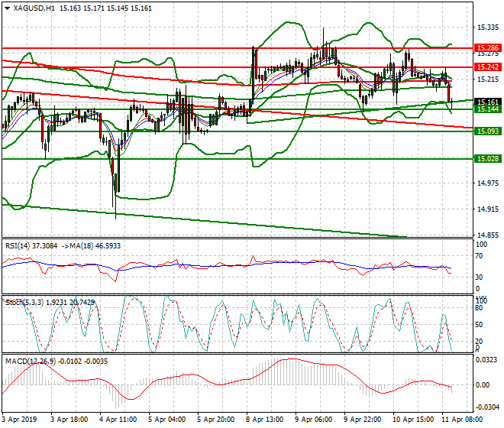Click the 3 Apr 18:00 time axis label
Viewport: 504px width, 428px height.
pyautogui.click(x=69, y=420)
